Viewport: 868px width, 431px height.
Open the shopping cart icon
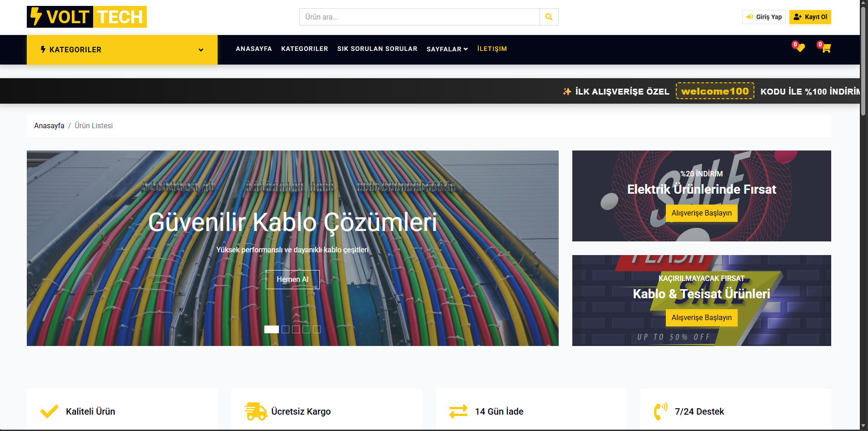pos(826,48)
